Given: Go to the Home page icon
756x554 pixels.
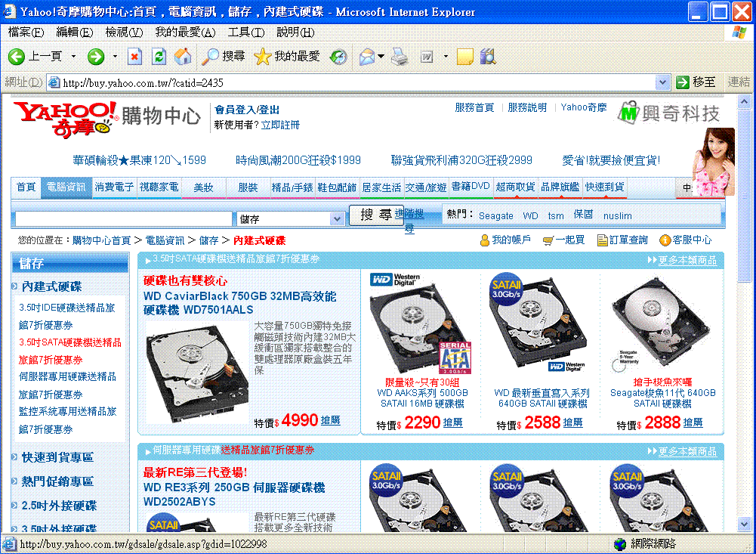Looking at the screenshot, I should click(x=183, y=57).
